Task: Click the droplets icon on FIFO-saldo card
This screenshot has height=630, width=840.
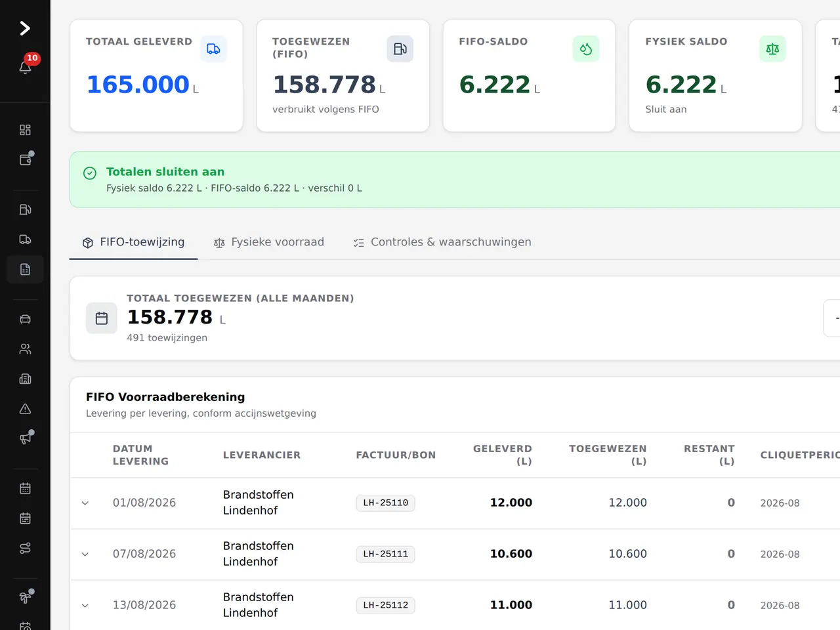Action: pos(586,49)
